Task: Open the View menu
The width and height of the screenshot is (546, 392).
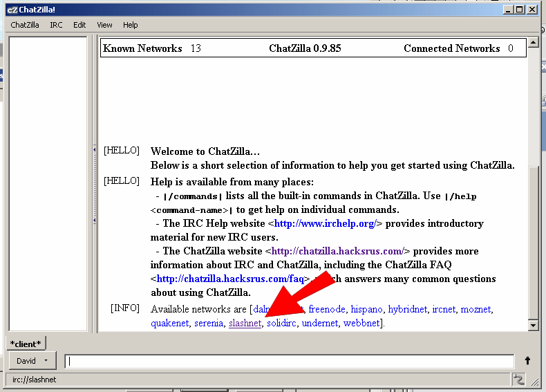Action: point(104,25)
